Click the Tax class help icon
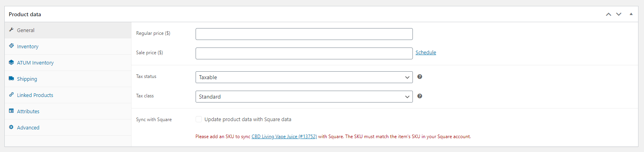This screenshot has width=644, height=152. tap(420, 96)
